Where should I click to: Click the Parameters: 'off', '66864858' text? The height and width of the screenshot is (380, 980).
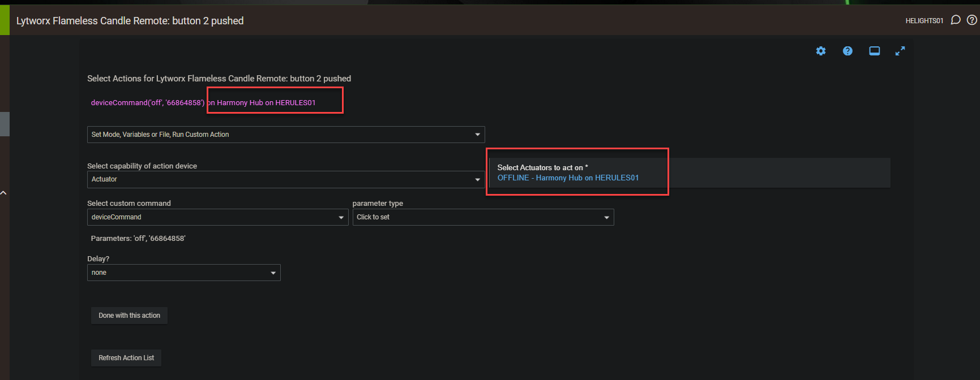click(138, 239)
